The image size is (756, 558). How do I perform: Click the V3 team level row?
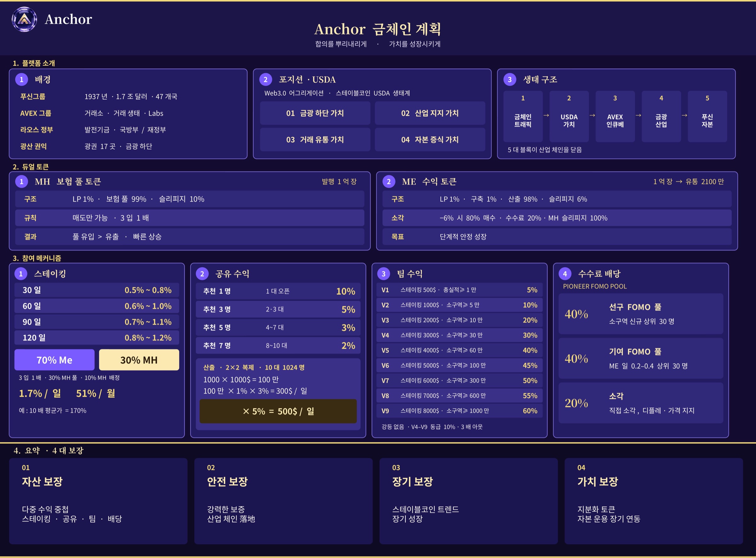[x=460, y=320]
